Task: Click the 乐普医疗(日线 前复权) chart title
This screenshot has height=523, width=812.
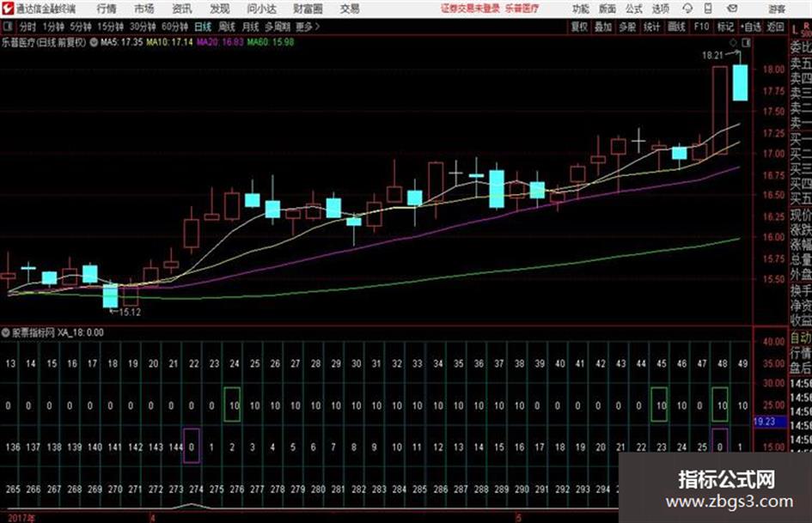Action: (44, 42)
